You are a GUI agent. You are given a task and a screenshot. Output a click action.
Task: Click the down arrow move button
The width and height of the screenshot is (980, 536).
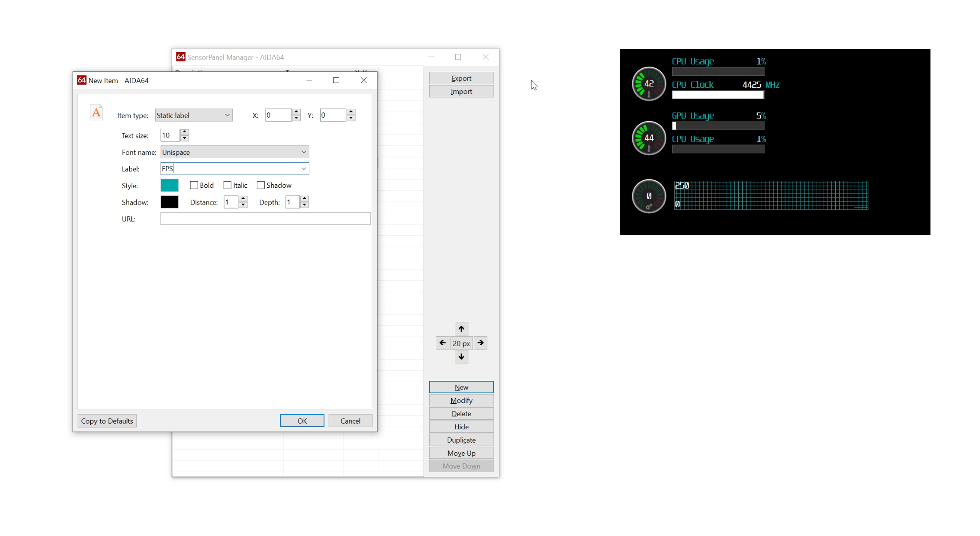[x=461, y=357]
